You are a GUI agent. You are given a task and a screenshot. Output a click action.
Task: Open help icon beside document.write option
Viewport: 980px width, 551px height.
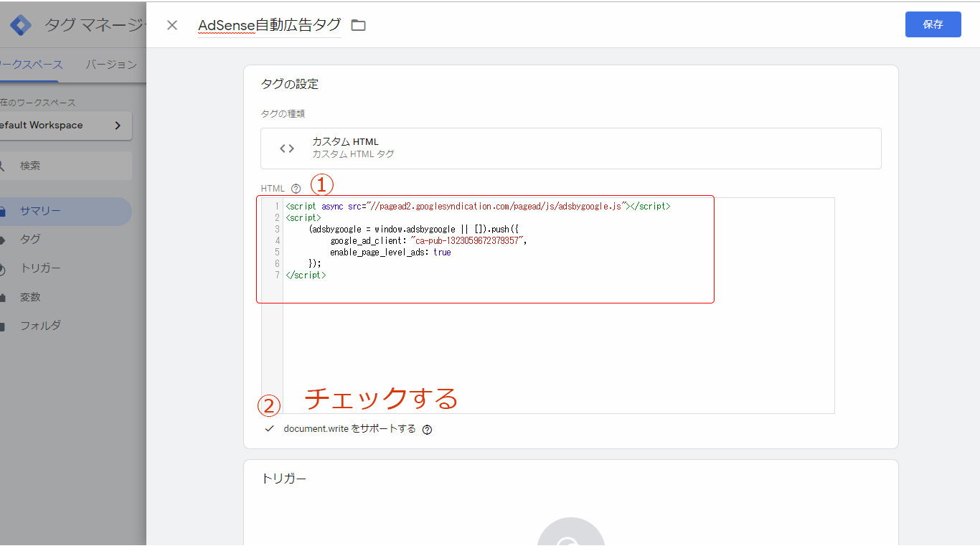(428, 430)
